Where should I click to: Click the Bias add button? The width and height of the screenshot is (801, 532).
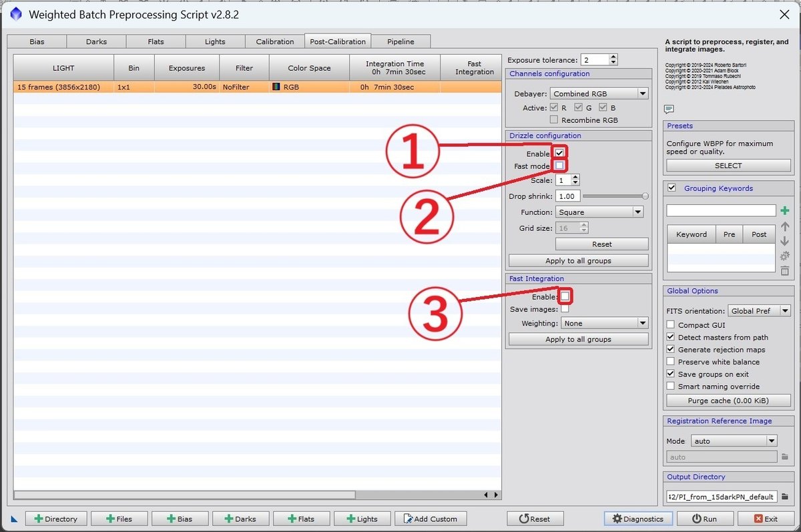pos(180,519)
